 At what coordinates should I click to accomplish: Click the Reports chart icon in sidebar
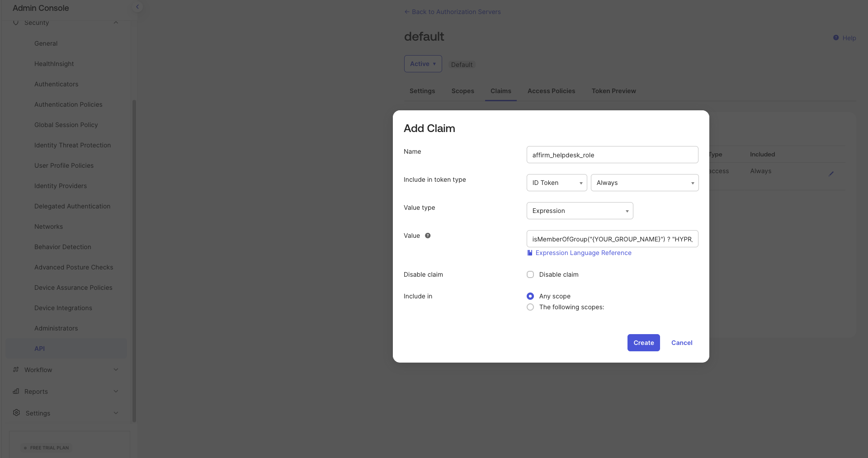(16, 391)
